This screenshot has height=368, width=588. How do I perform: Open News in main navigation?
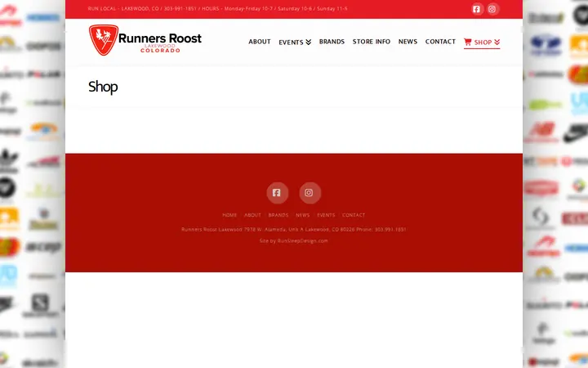pos(408,42)
